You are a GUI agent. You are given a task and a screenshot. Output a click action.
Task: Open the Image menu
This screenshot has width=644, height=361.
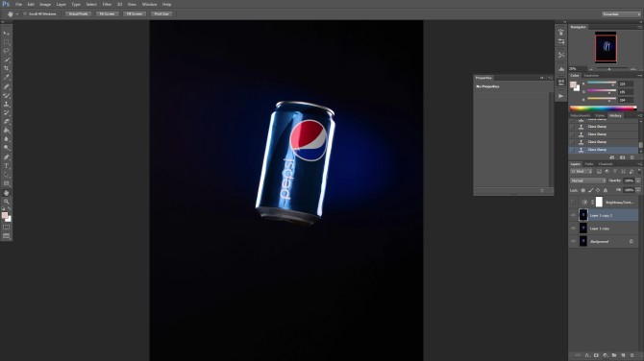point(45,4)
